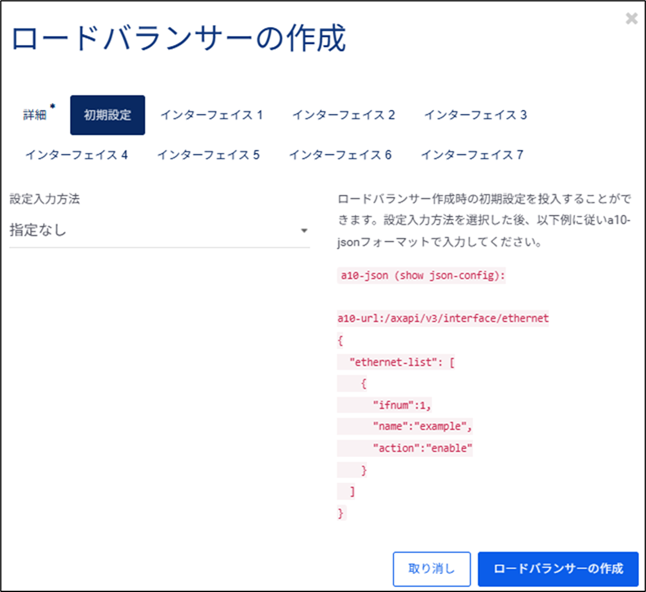This screenshot has width=646, height=592.
Task: Select the 初期設定 tab
Action: pos(107,115)
